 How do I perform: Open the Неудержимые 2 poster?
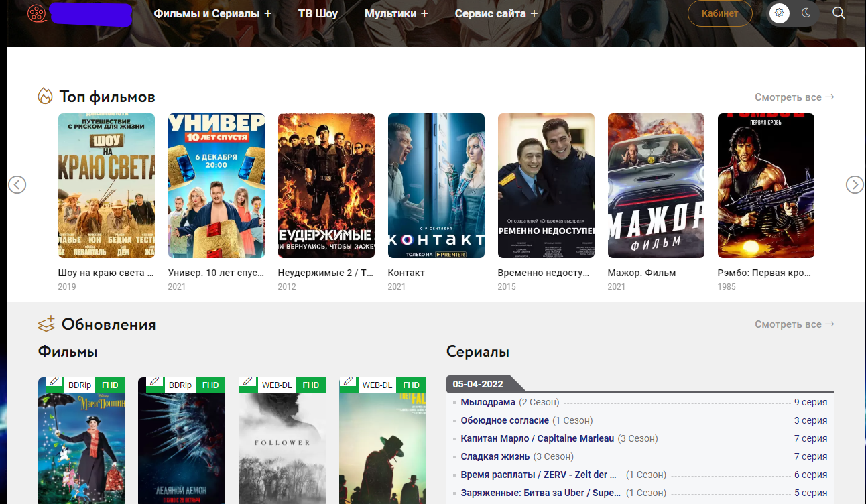tap(326, 186)
